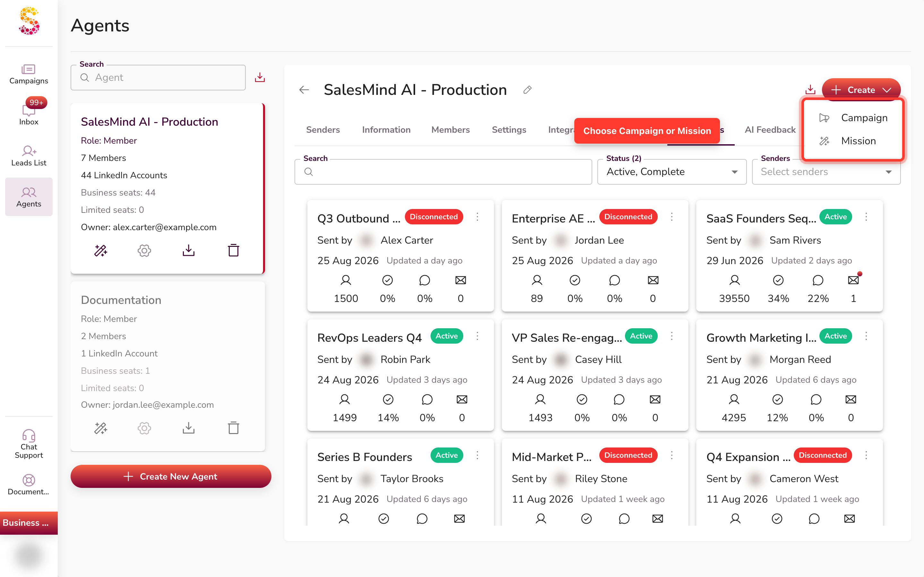Open Chat Support
Screen dimensions: 924x577
click(x=29, y=444)
